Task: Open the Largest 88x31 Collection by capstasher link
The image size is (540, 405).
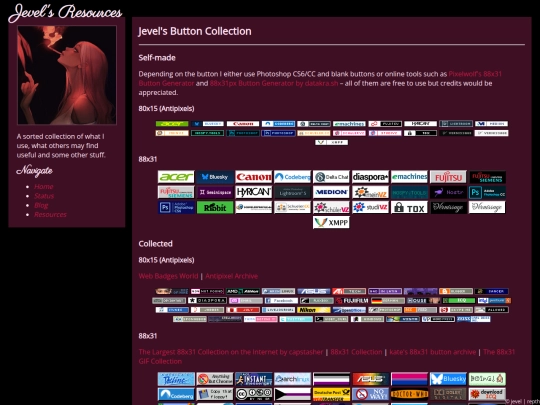Action: pos(231,352)
